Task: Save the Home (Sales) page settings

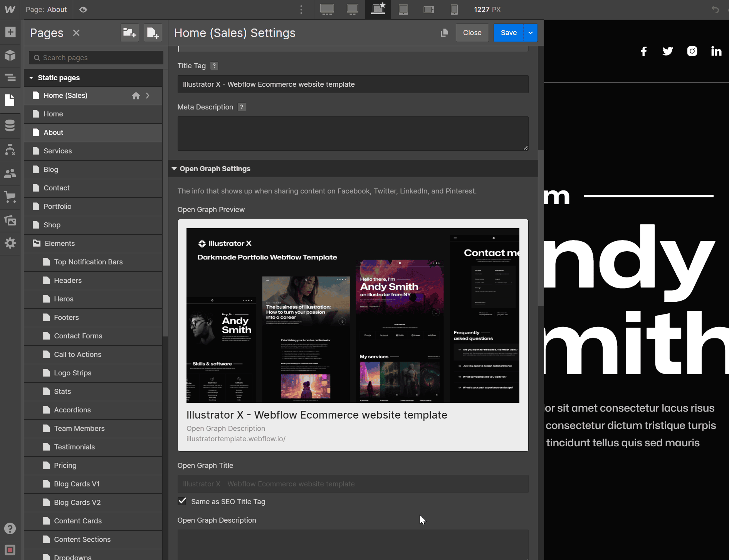Action: pyautogui.click(x=508, y=33)
